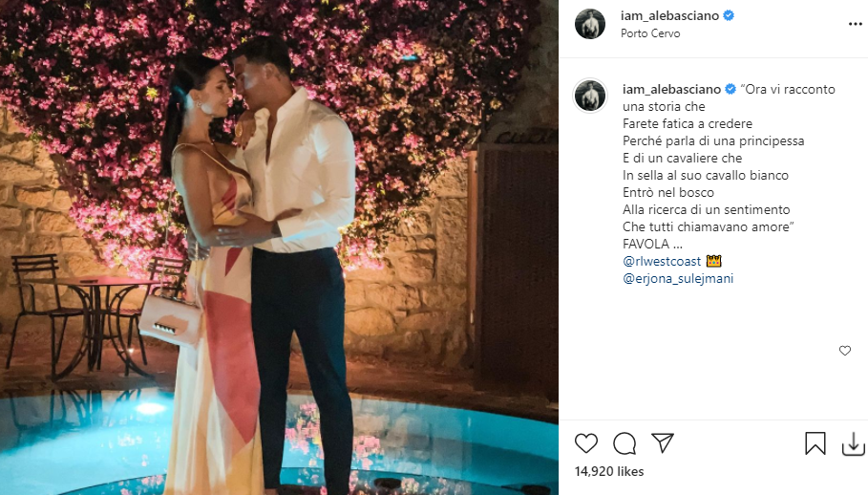
Task: View the 14,920 likes list
Action: click(x=609, y=472)
